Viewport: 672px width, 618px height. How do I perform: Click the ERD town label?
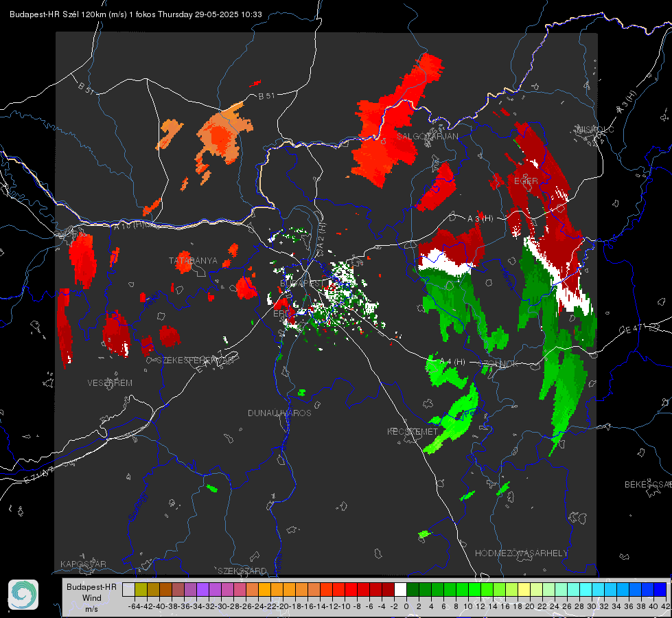click(x=281, y=314)
